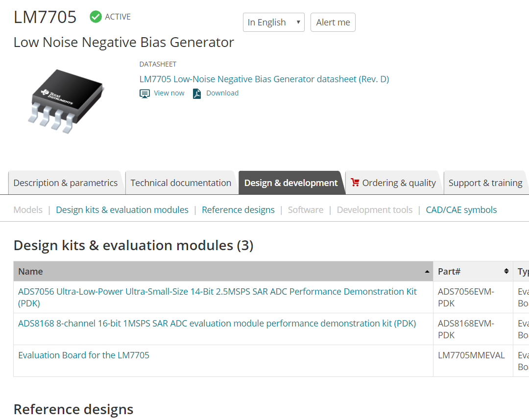Switch to Description & parametrics tab
The height and width of the screenshot is (420, 529).
click(x=66, y=183)
